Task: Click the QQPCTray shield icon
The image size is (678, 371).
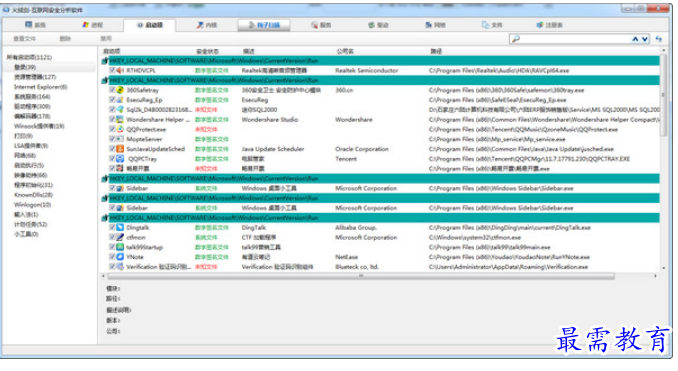Action: pyautogui.click(x=120, y=159)
